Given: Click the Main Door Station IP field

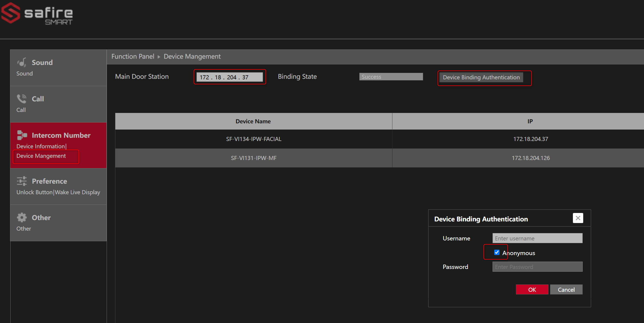Looking at the screenshot, I should pos(230,77).
